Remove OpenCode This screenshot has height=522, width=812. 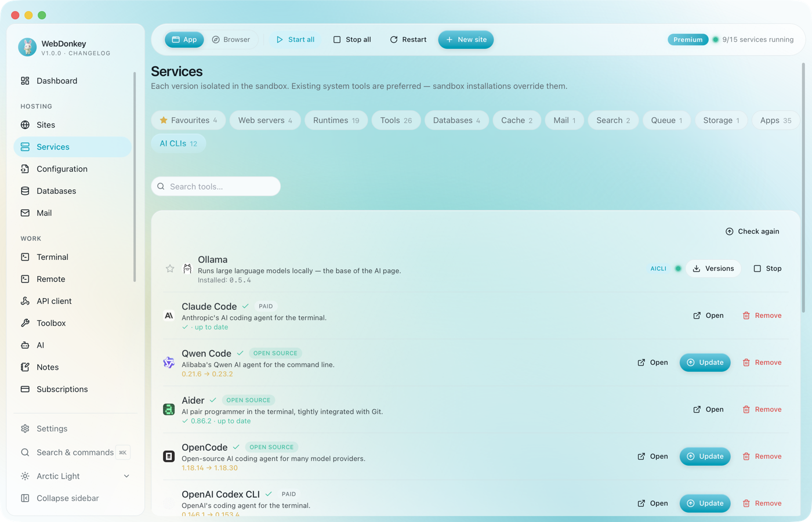[x=762, y=456]
